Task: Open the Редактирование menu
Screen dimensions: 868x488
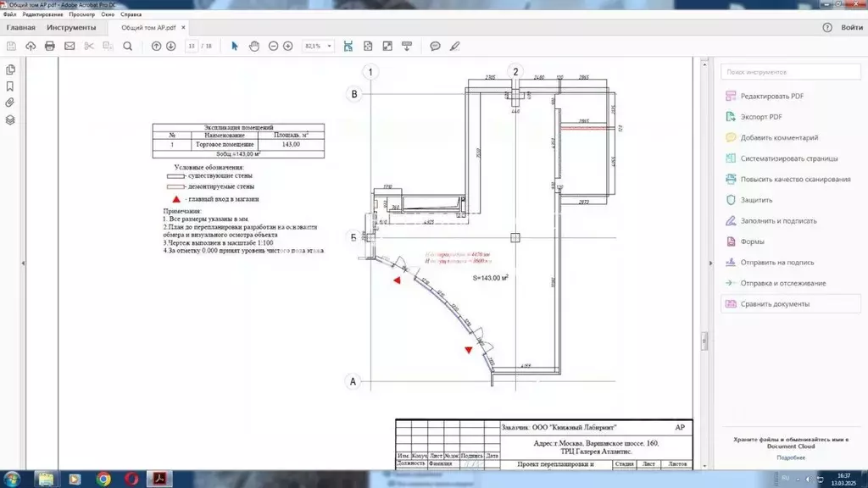Action: [x=42, y=14]
